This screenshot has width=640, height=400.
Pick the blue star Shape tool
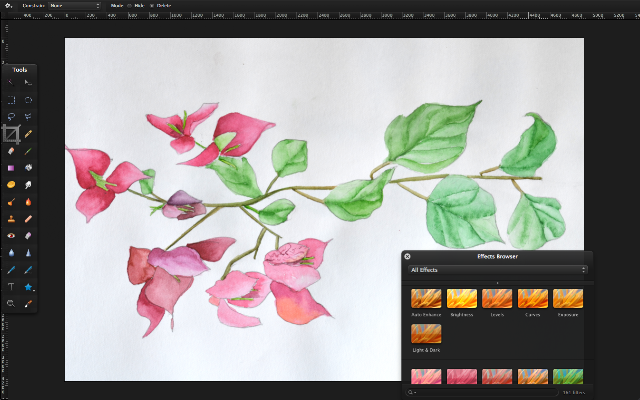tap(28, 287)
